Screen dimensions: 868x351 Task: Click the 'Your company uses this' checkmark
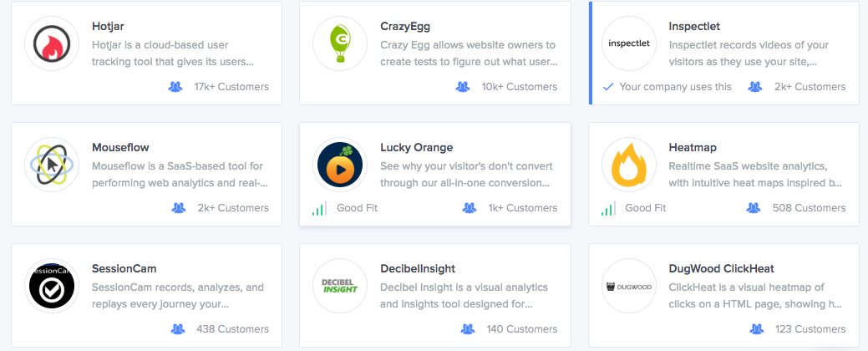coord(608,87)
